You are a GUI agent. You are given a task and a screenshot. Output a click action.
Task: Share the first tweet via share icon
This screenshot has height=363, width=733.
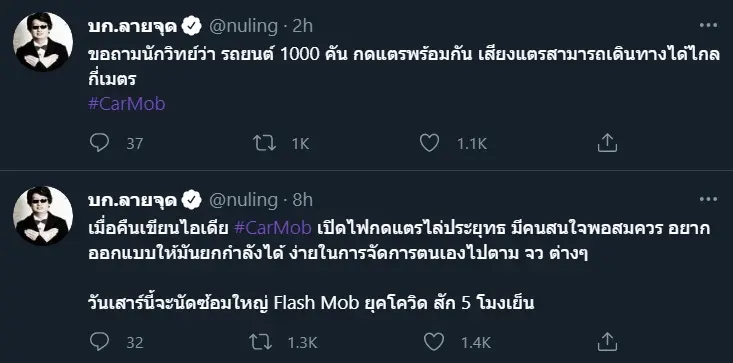coord(607,142)
